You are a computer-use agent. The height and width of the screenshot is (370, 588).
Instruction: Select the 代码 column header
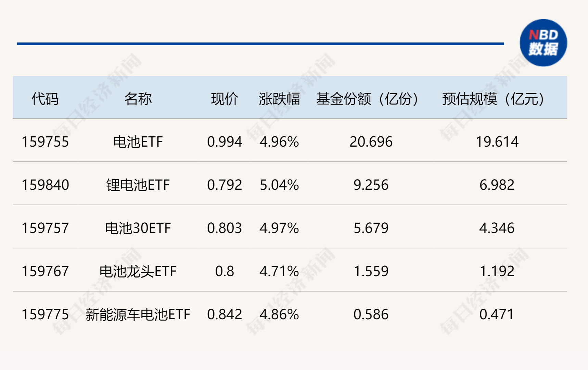(x=45, y=99)
